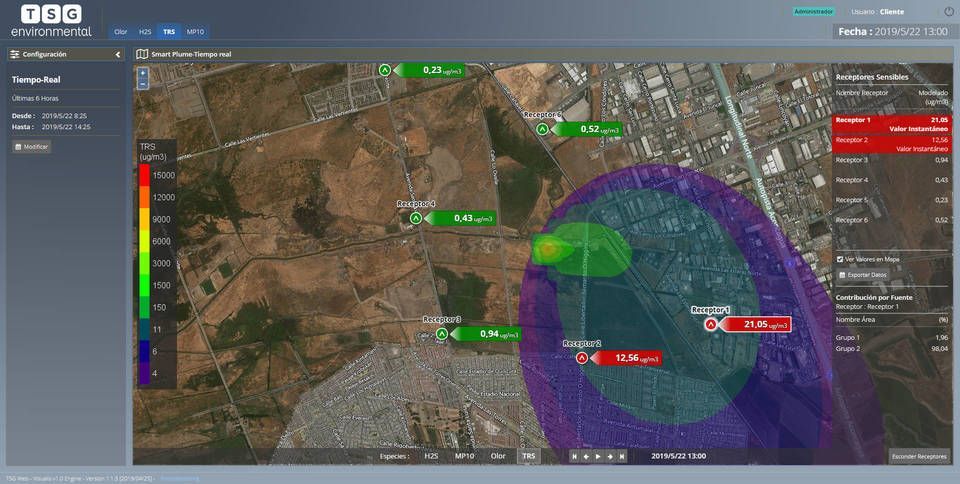Screen dimensions: 960x484
Task: Click the Grupo 1 contribution row
Action: click(892, 338)
